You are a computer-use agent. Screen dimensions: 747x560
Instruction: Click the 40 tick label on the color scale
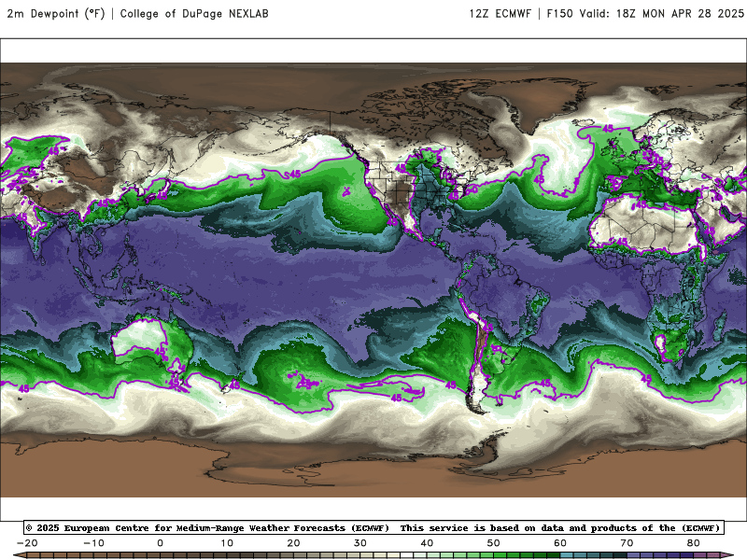coord(427,543)
